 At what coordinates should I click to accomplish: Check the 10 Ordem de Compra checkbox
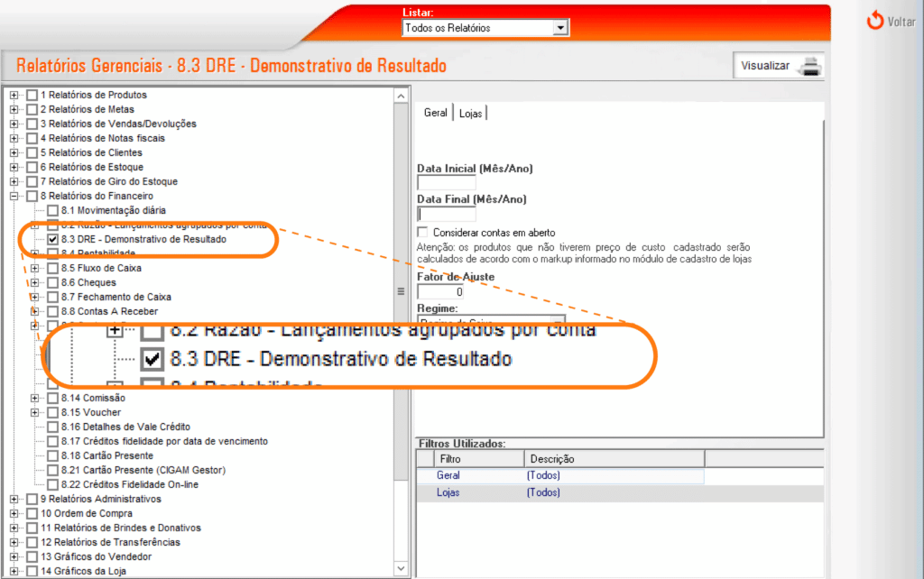point(32,514)
